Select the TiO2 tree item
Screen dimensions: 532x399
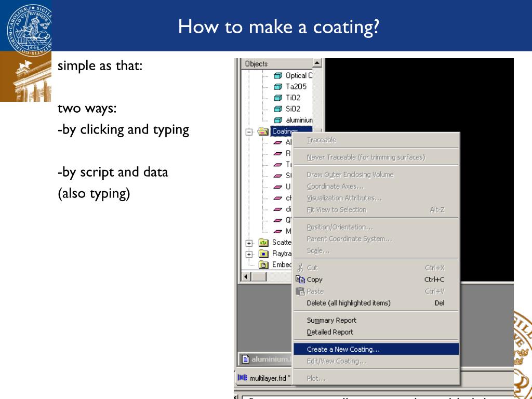(293, 98)
